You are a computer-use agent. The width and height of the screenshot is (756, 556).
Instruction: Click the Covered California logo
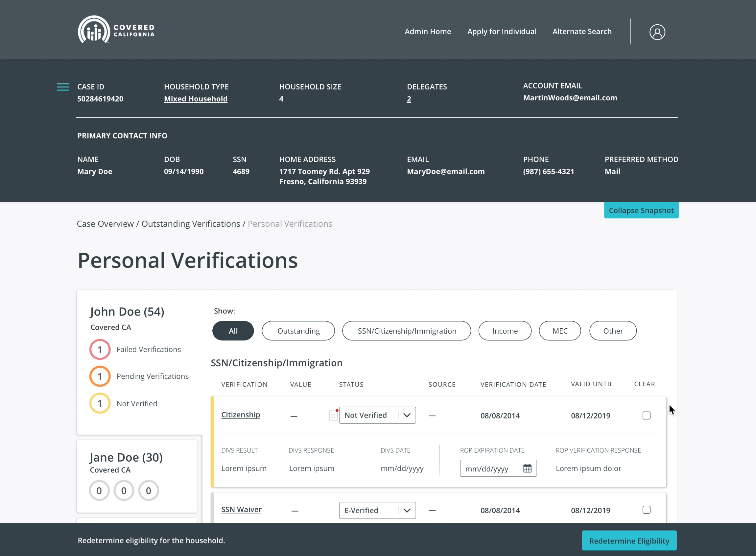(116, 30)
